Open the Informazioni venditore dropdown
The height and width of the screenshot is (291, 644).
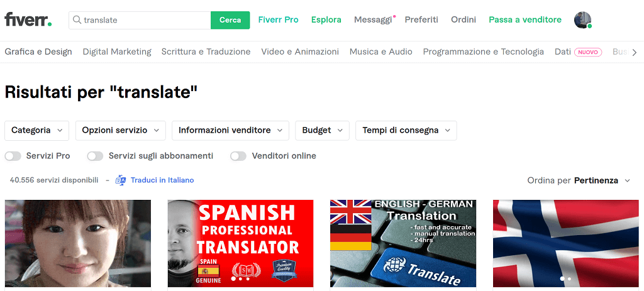click(230, 131)
